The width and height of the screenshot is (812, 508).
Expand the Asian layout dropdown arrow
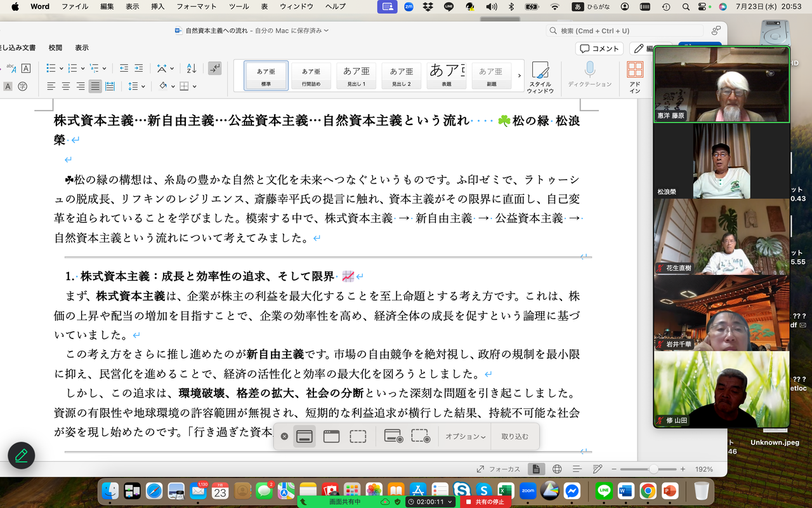coord(172,69)
